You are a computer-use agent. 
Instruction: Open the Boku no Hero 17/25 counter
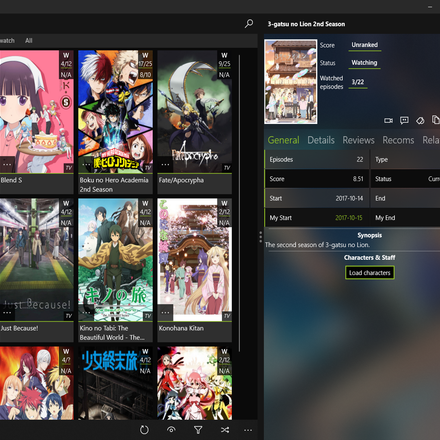coord(145,64)
